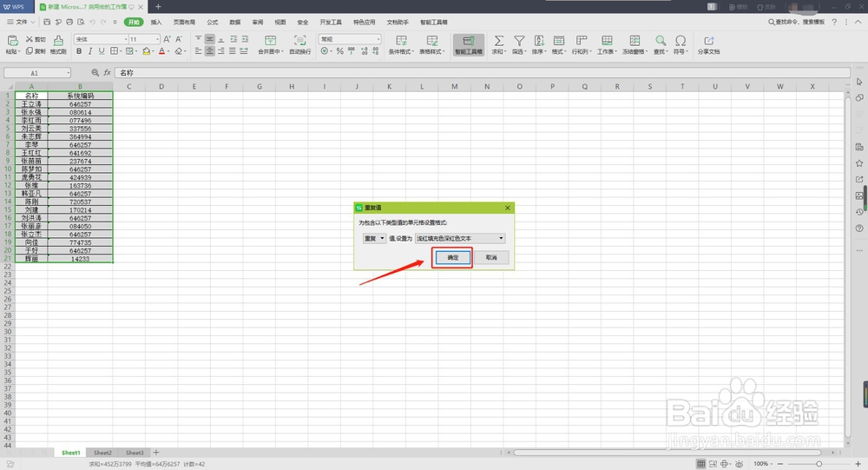Toggle bold formatting
Viewport: 868px width, 470px height.
(79, 51)
